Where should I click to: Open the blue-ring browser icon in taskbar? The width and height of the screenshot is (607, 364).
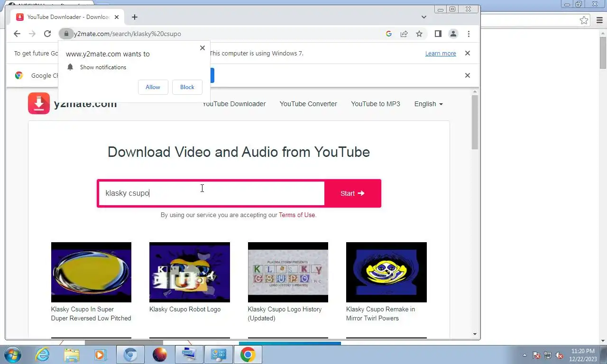(130, 355)
